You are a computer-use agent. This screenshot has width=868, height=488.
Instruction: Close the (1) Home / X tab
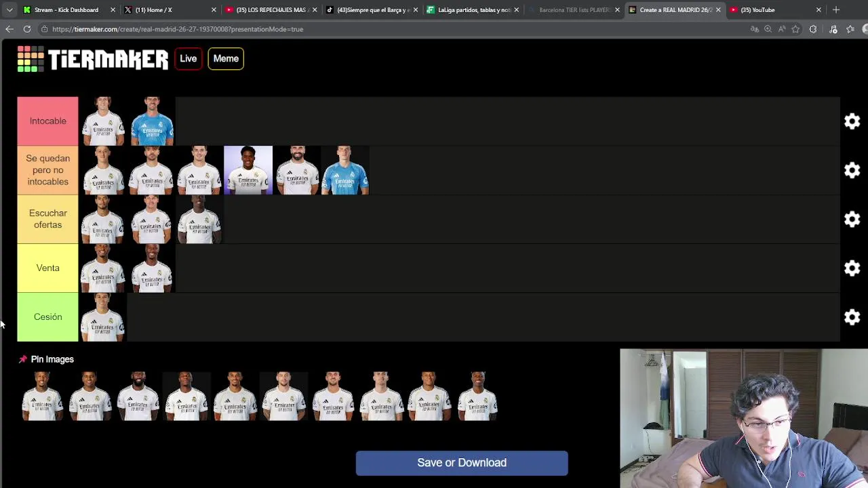pyautogui.click(x=214, y=9)
